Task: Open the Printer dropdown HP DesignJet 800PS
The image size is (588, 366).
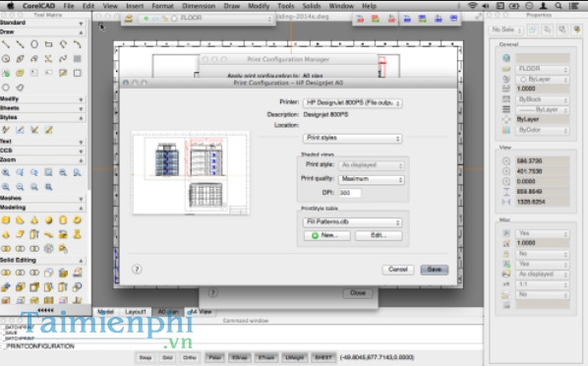Action: pos(352,103)
